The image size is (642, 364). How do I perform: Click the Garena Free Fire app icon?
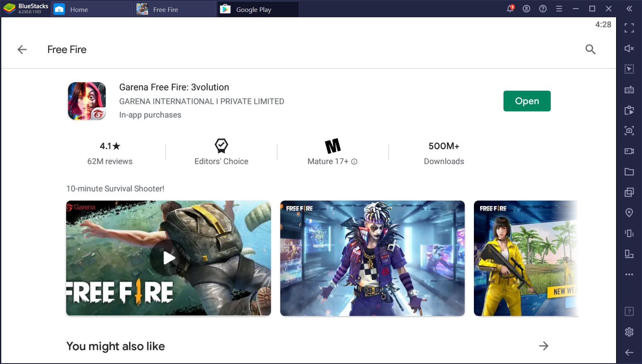87,101
